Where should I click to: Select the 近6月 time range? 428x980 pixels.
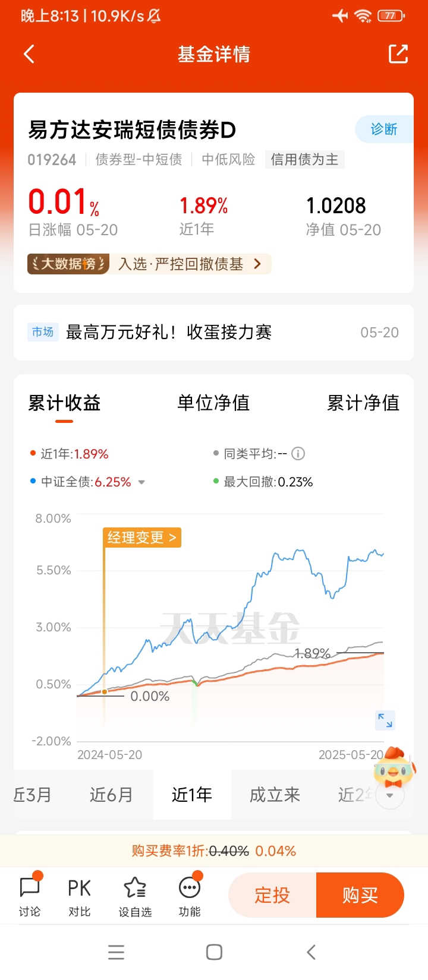[x=111, y=795]
